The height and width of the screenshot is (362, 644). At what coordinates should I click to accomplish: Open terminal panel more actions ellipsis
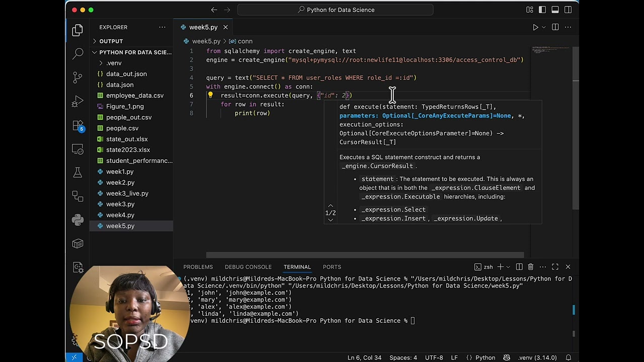(543, 267)
